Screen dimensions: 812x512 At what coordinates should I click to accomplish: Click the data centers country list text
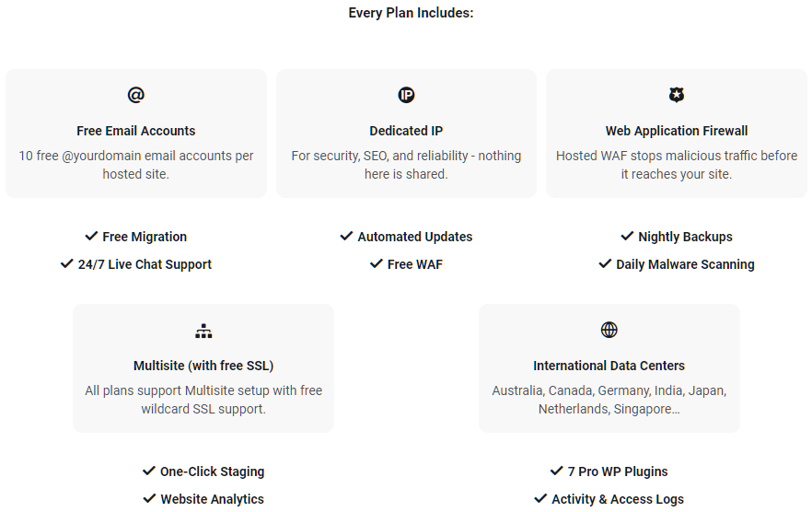click(x=609, y=400)
